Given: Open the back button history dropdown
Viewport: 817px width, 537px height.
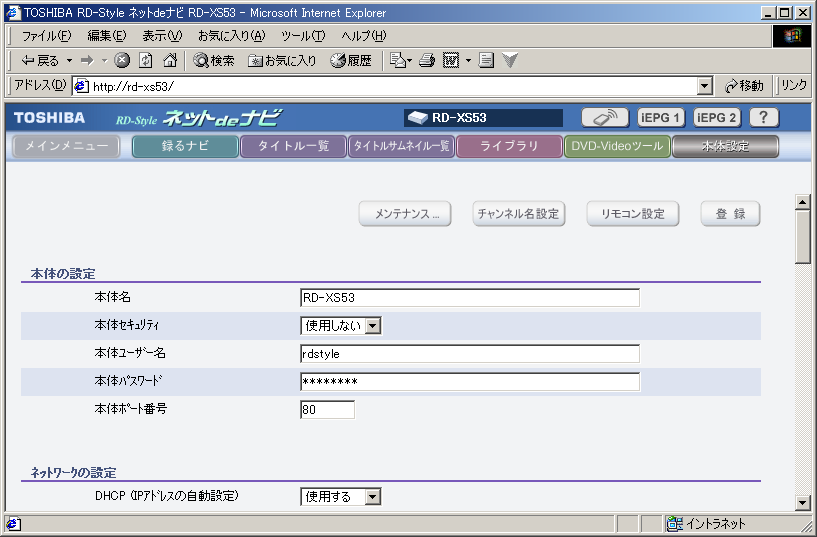Looking at the screenshot, I should (69, 61).
